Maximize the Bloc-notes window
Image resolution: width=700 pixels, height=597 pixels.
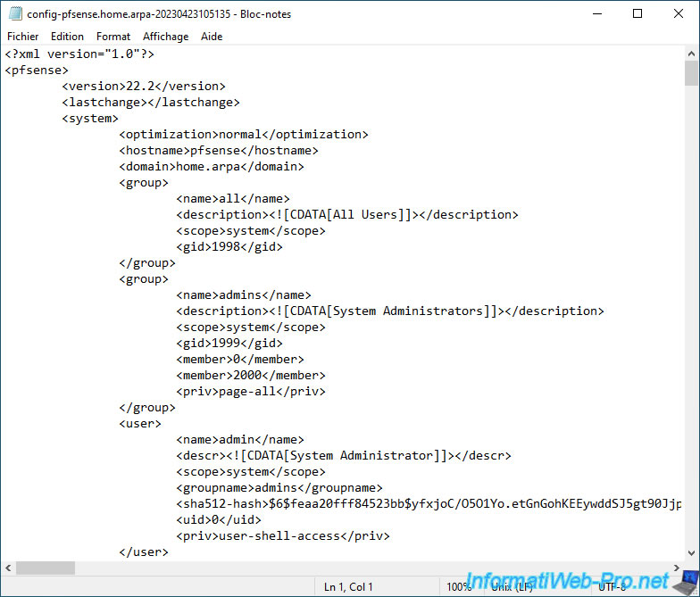coord(637,14)
